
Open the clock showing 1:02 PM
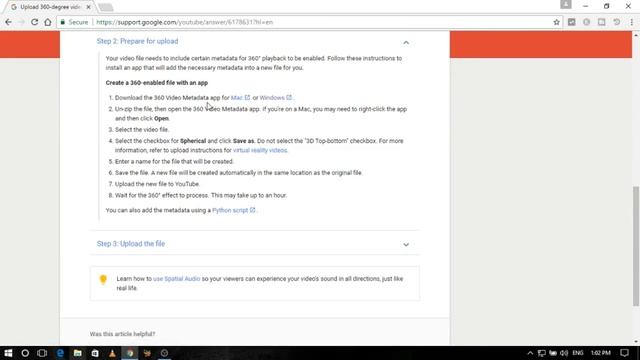600,353
